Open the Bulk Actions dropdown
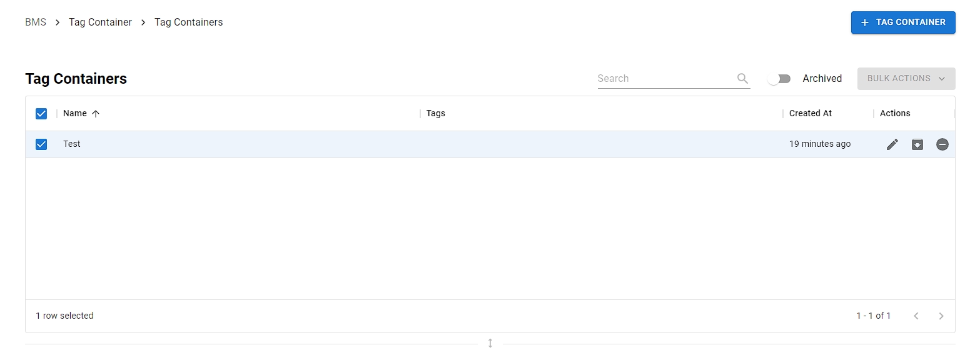The height and width of the screenshot is (360, 980). click(x=906, y=79)
